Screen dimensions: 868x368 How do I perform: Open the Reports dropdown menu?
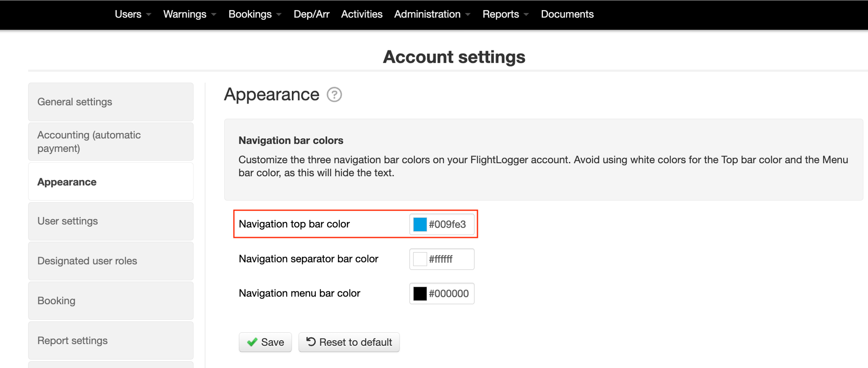(x=505, y=14)
